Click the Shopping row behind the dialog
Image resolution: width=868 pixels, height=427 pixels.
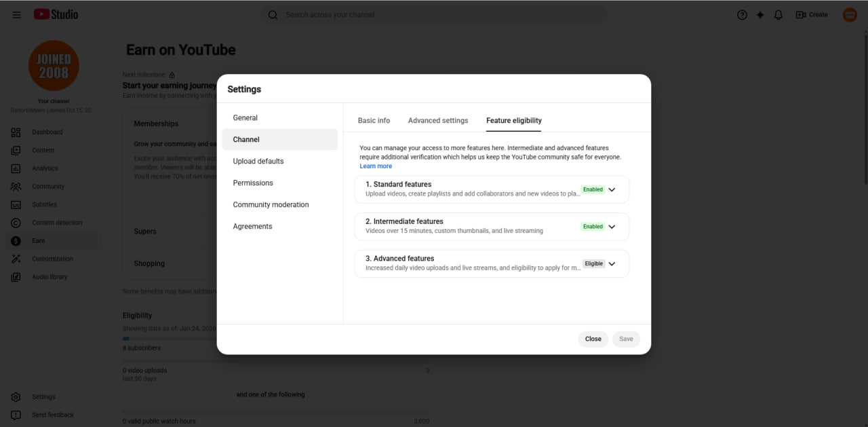pyautogui.click(x=149, y=263)
